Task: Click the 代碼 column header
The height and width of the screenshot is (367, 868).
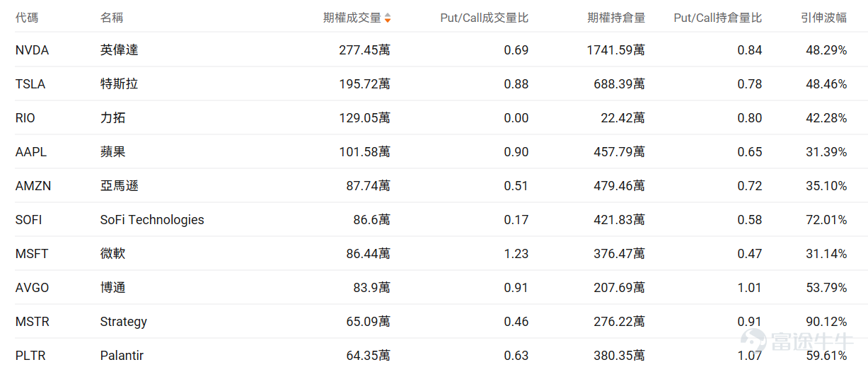Action: click(27, 18)
